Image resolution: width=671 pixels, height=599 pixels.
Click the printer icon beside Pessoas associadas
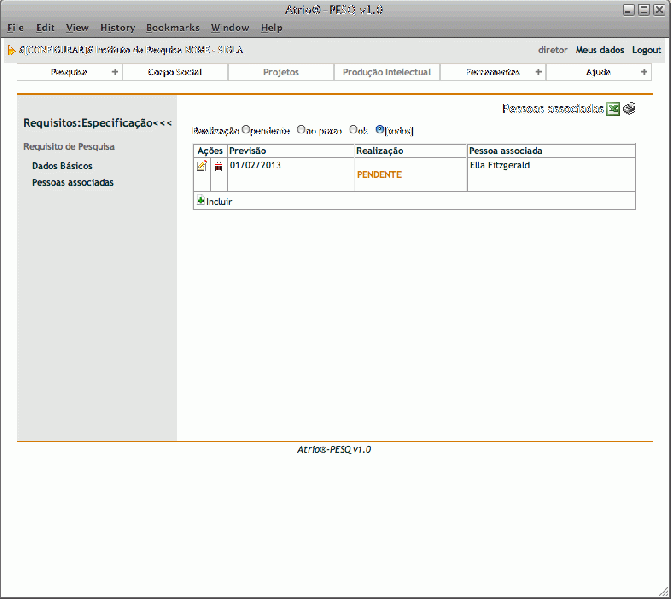pyautogui.click(x=629, y=109)
